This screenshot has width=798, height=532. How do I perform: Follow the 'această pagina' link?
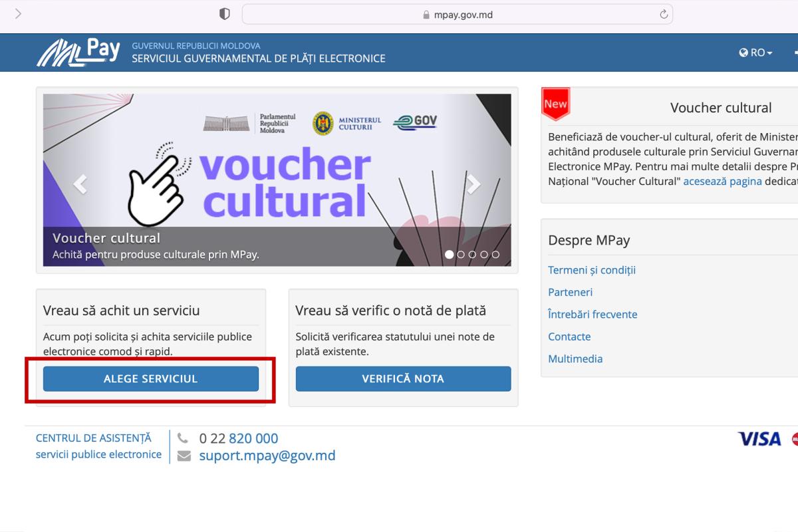click(x=723, y=181)
